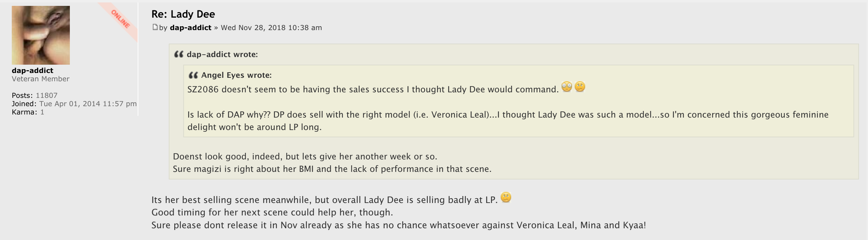
Task: Click the rolling-eyes emoji in Angel Eyes' quote
Action: 566,87
